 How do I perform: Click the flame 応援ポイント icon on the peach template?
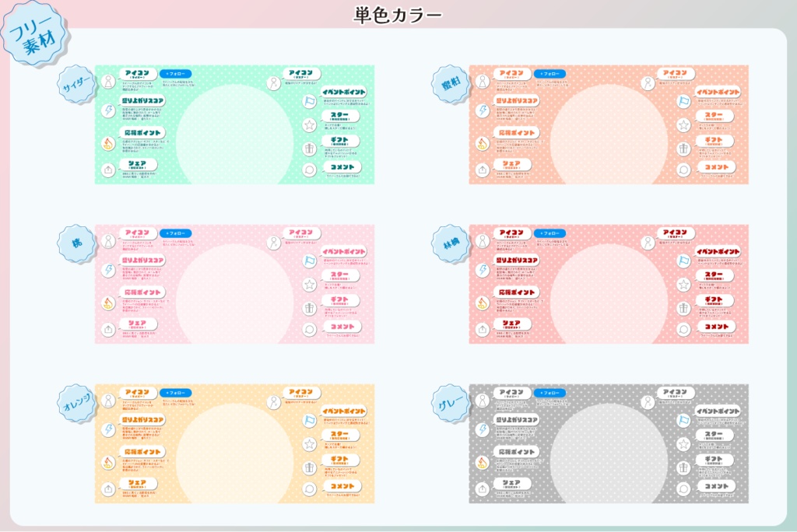tap(108, 304)
